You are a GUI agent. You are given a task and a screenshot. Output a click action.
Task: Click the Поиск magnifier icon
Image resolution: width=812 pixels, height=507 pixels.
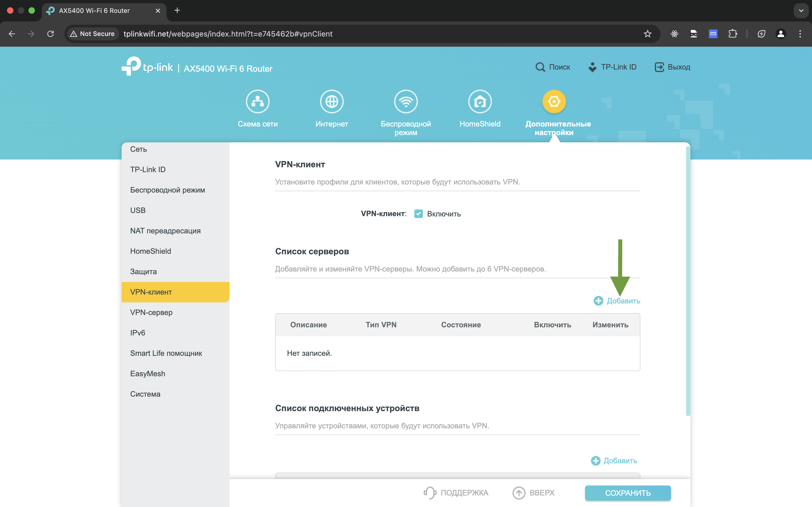[x=540, y=67]
